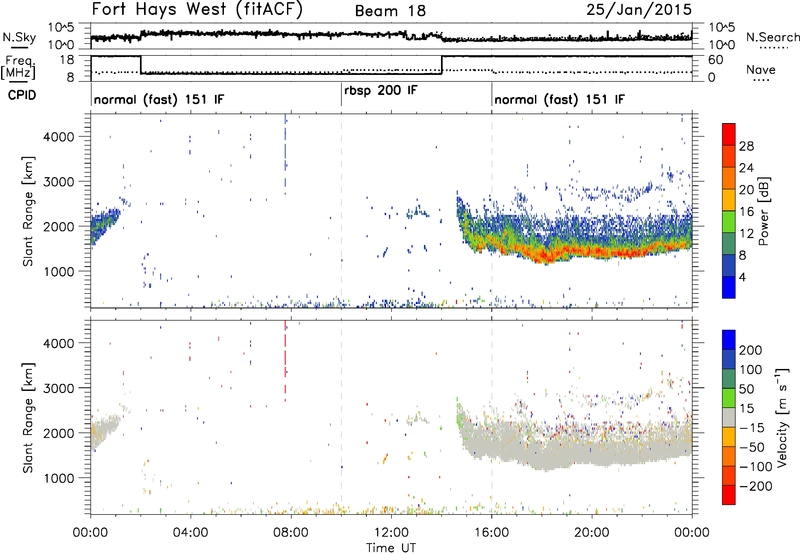Click the '4000' range tick on power panel
The image size is (800, 554).
tap(59, 137)
